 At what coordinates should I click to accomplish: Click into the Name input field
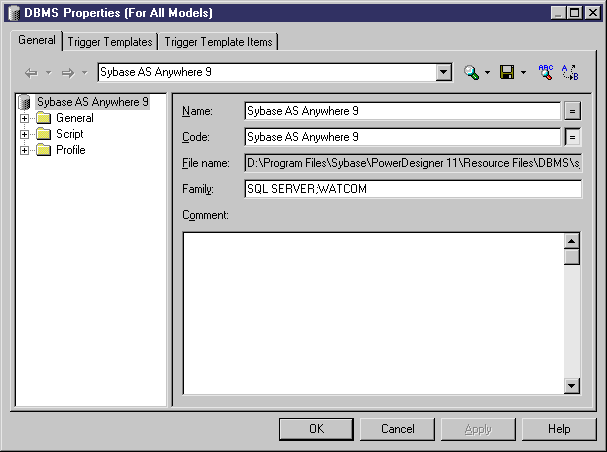[x=403, y=111]
